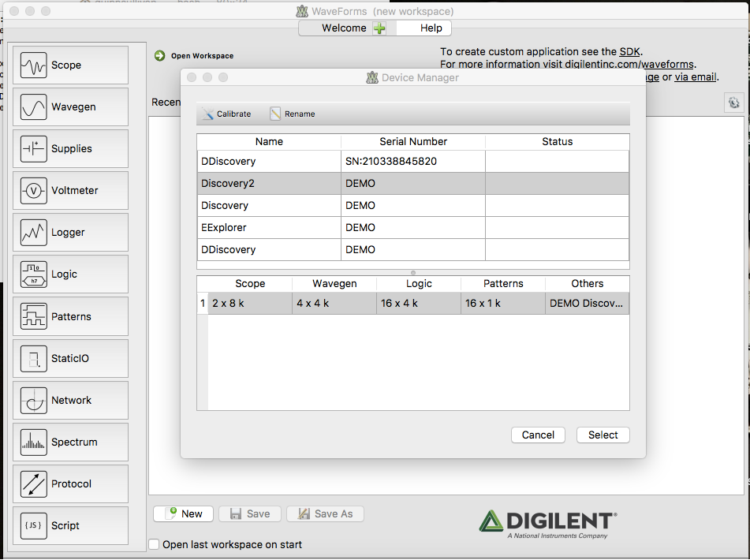Click the Device Manager splitter handle dot

[x=413, y=273]
